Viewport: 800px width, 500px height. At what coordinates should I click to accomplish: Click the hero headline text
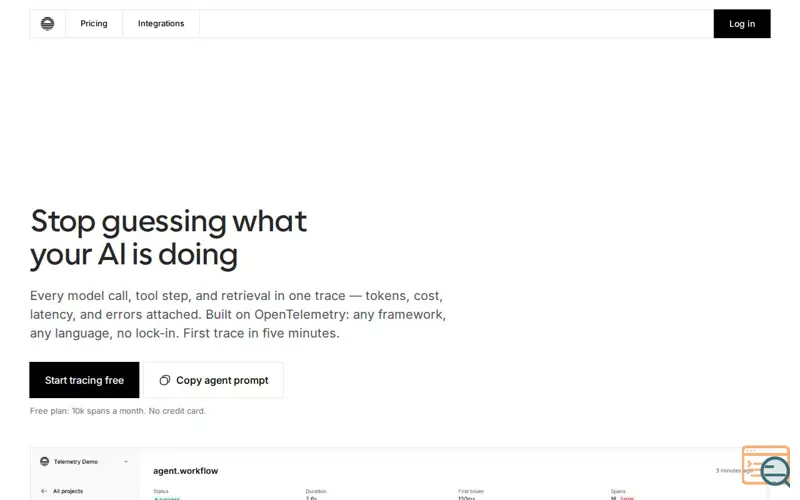pyautogui.click(x=168, y=238)
